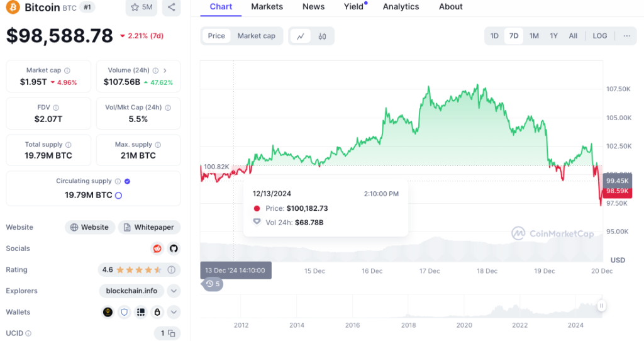This screenshot has width=644, height=341.
Task: Expand the Wallets list chevron
Action: coord(174,312)
